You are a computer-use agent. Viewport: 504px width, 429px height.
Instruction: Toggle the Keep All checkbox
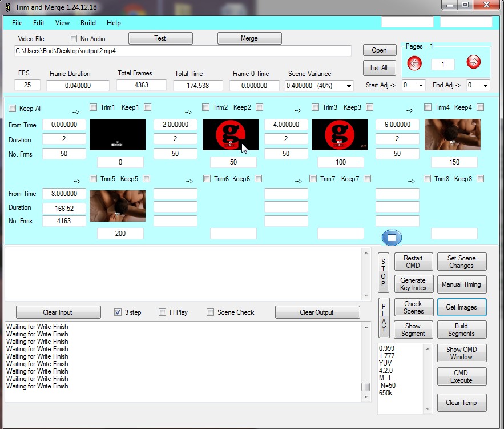12,109
